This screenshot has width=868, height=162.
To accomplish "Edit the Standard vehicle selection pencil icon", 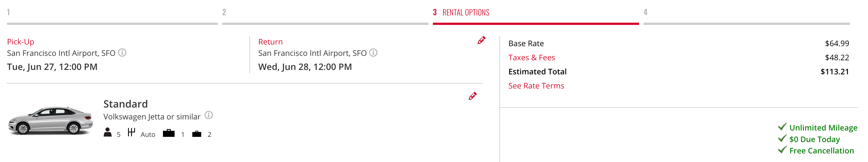I will [473, 96].
